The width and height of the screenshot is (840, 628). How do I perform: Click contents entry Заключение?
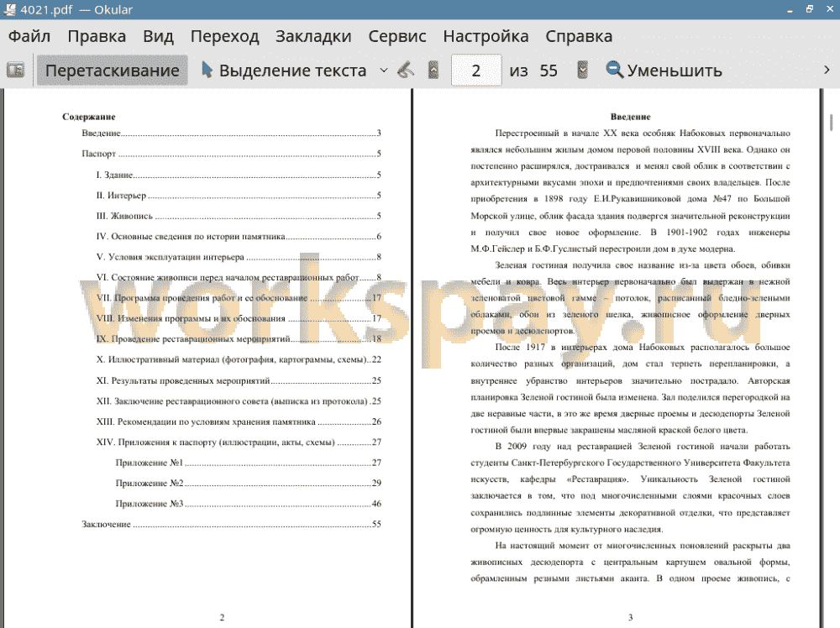[231, 524]
